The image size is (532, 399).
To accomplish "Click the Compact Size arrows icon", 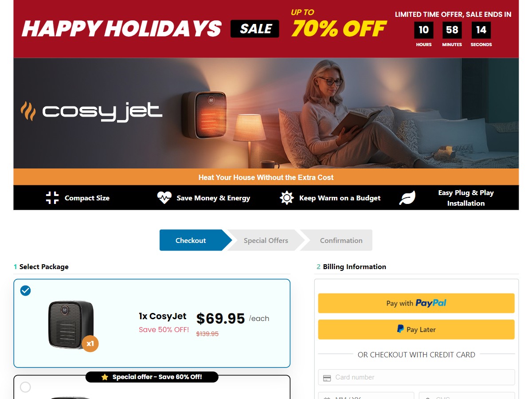I will click(52, 198).
